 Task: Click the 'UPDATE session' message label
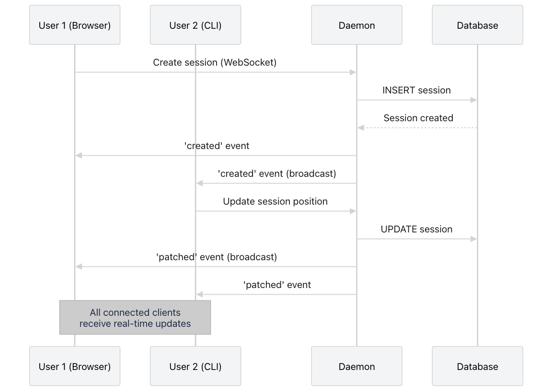pos(416,229)
